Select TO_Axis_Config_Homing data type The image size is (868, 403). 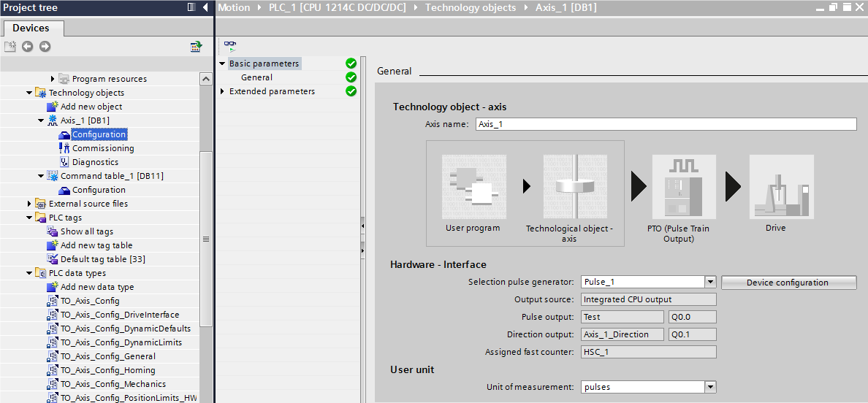point(108,370)
